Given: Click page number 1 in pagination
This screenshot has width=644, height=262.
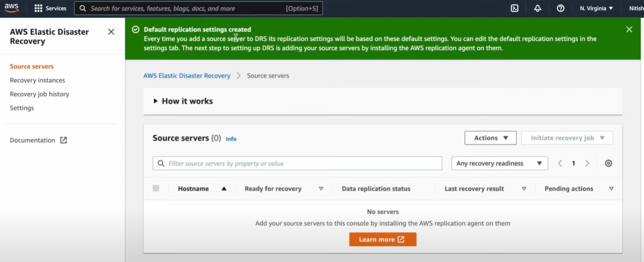Looking at the screenshot, I should click(x=573, y=164).
